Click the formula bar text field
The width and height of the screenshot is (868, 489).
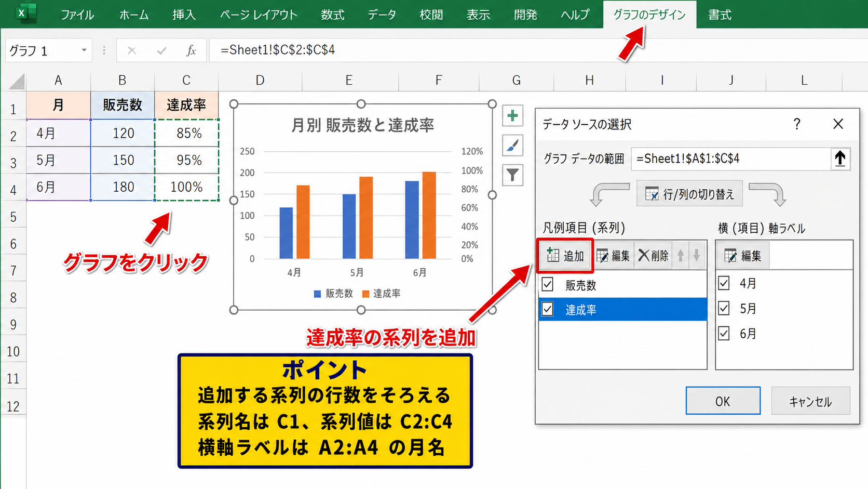(537, 50)
